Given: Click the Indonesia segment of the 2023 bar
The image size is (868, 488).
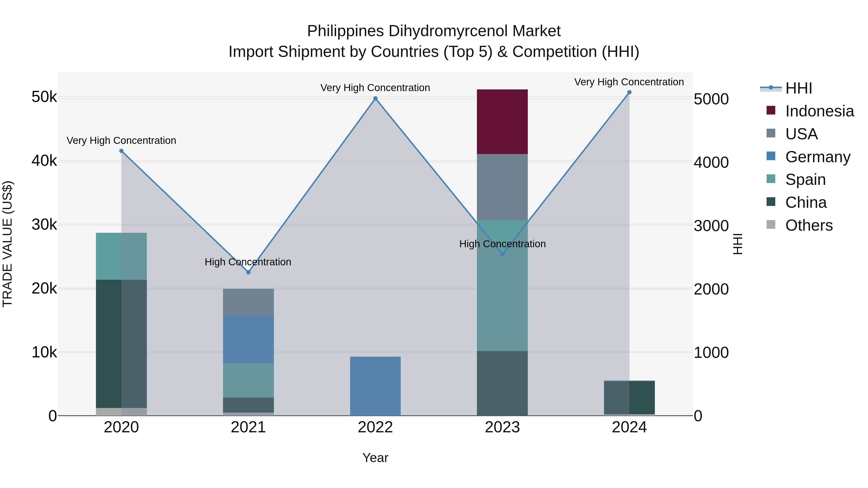Looking at the screenshot, I should pos(502,122).
